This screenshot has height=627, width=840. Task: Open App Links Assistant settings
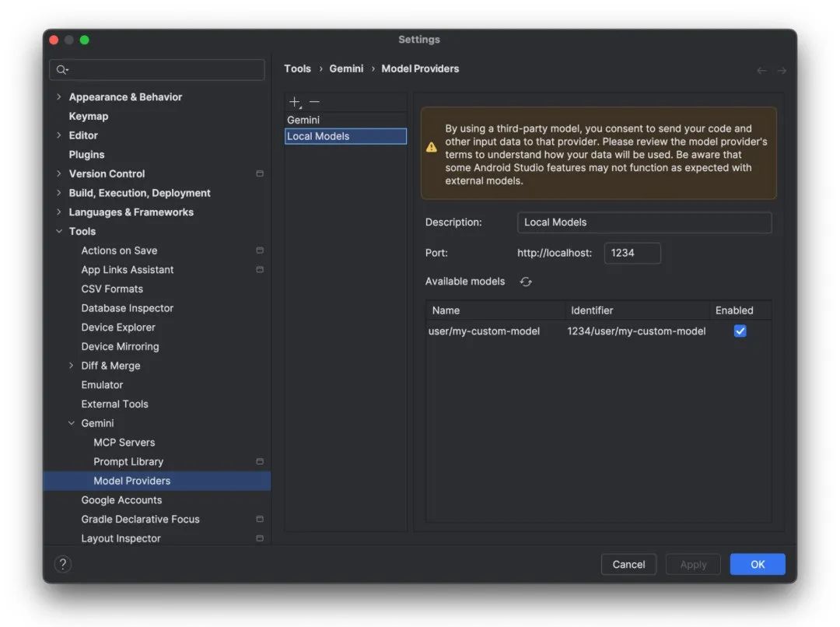pos(128,270)
